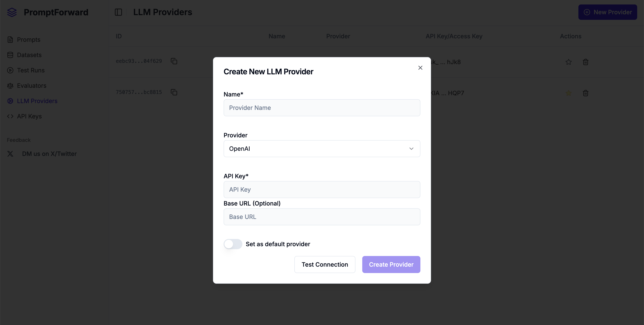Click the Create Provider button

coord(391,264)
